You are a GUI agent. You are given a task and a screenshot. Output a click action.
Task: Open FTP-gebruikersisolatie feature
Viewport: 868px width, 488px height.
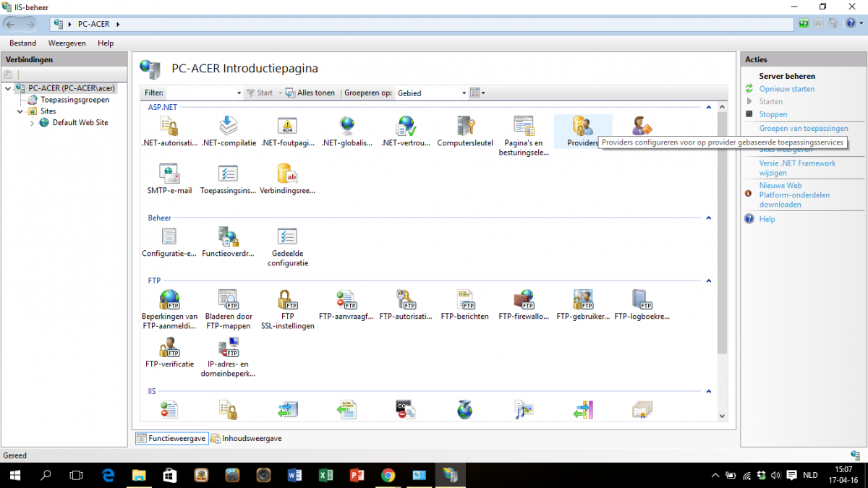(x=583, y=305)
